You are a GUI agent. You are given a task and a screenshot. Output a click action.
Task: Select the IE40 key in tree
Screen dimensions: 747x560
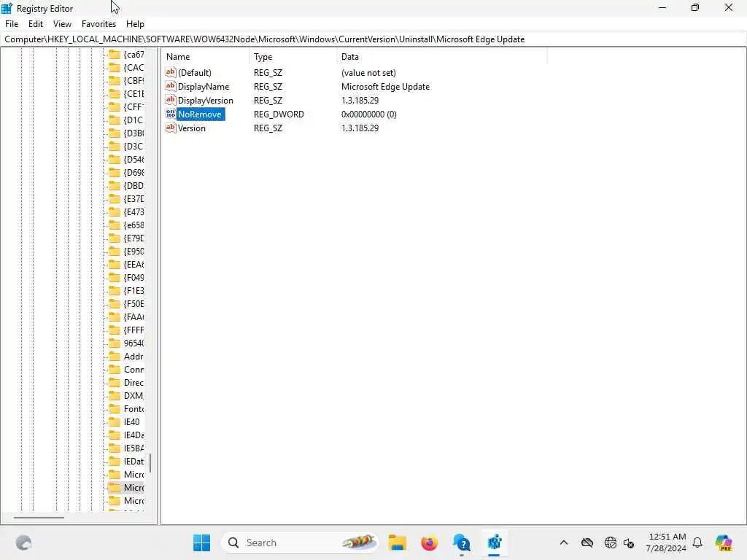coord(131,422)
